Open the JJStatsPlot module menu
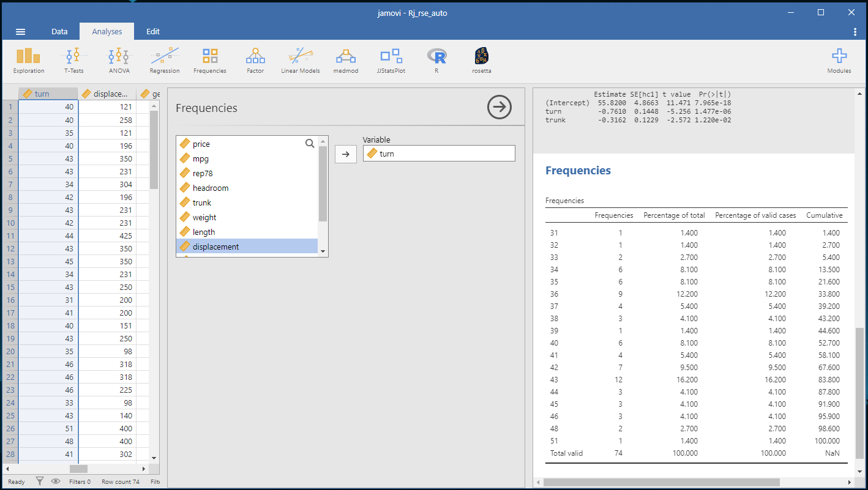Viewport: 868px width, 490px height. pyautogui.click(x=391, y=61)
